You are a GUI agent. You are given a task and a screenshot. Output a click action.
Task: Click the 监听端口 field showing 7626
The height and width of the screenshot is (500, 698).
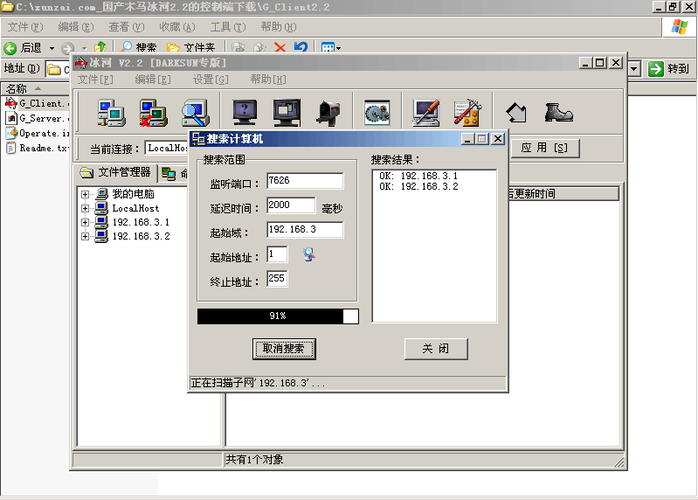[x=305, y=180]
